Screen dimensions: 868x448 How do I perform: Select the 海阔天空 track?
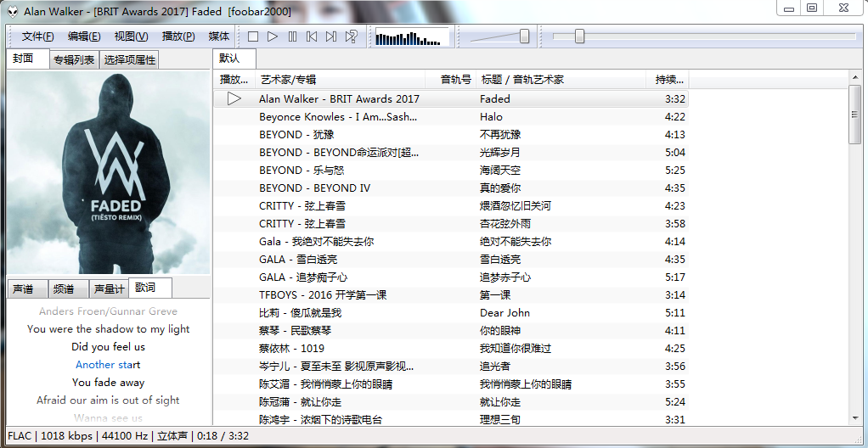[451, 170]
